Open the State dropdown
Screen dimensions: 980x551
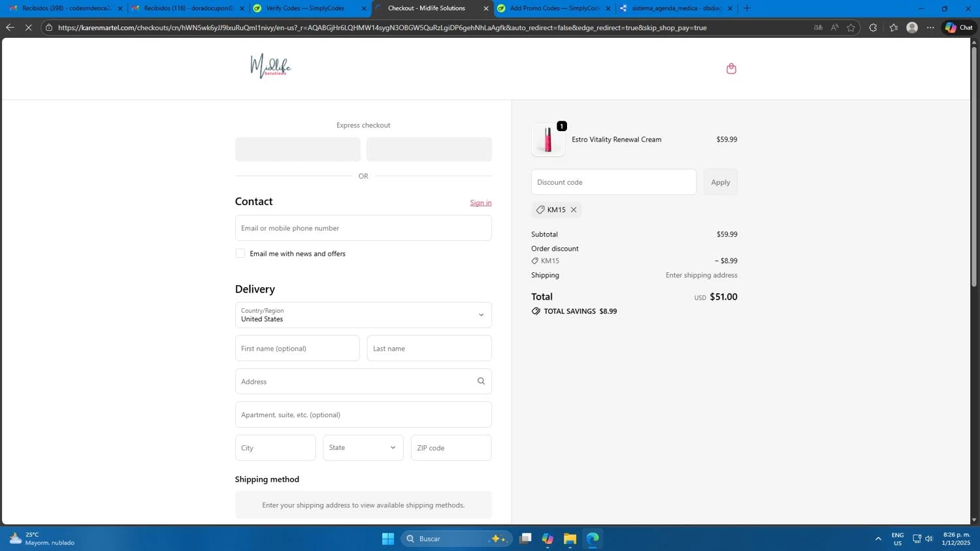click(x=363, y=448)
